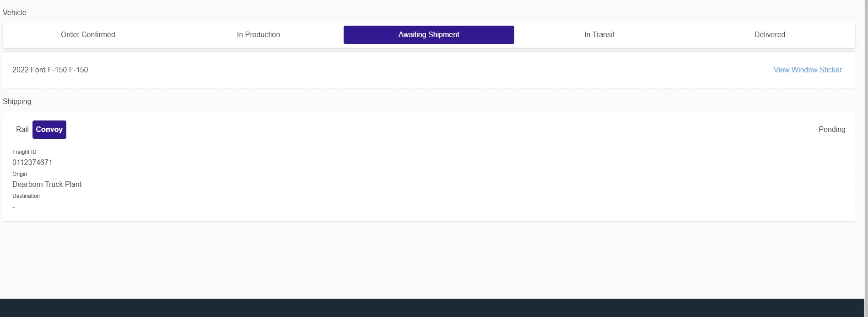Click the Destination label
This screenshot has width=868, height=317.
click(26, 196)
